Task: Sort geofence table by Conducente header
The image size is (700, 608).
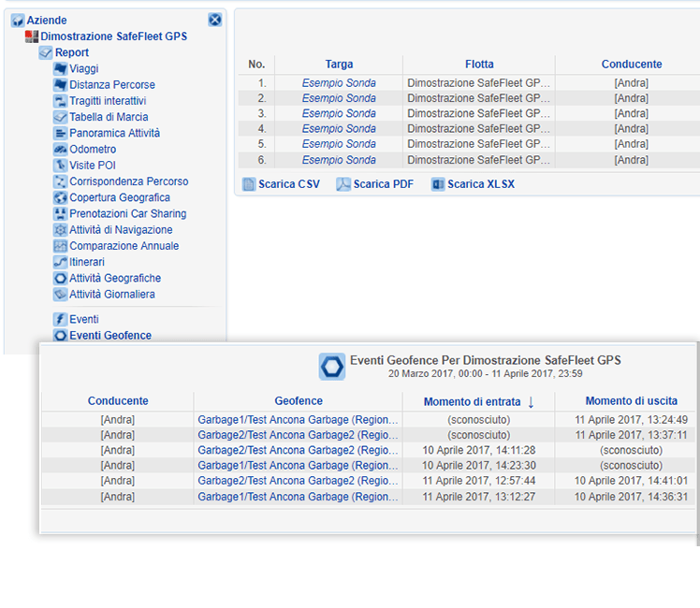Action: point(118,401)
